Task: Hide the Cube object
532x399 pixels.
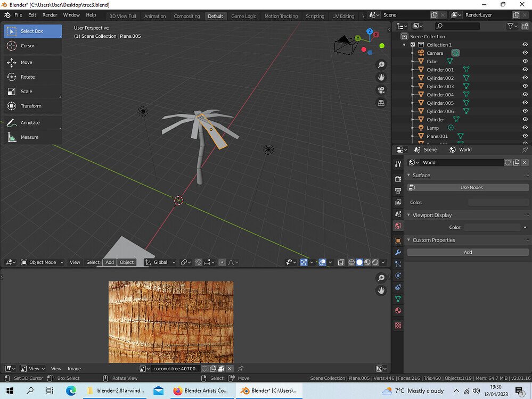Action: [x=525, y=61]
